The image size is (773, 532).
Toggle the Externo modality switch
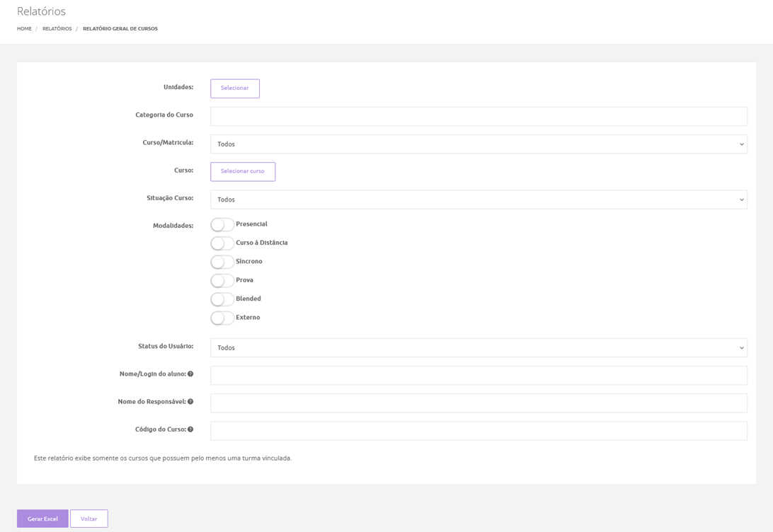(x=222, y=318)
